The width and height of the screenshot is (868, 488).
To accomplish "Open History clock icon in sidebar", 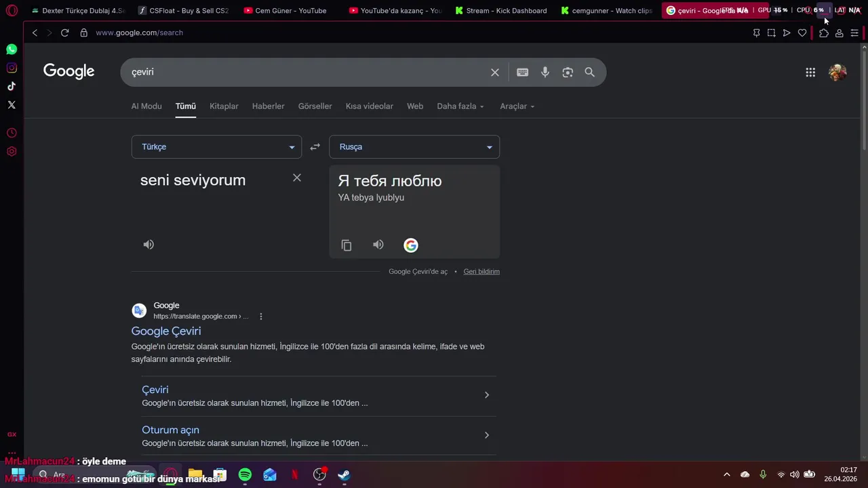I will pos(12,133).
